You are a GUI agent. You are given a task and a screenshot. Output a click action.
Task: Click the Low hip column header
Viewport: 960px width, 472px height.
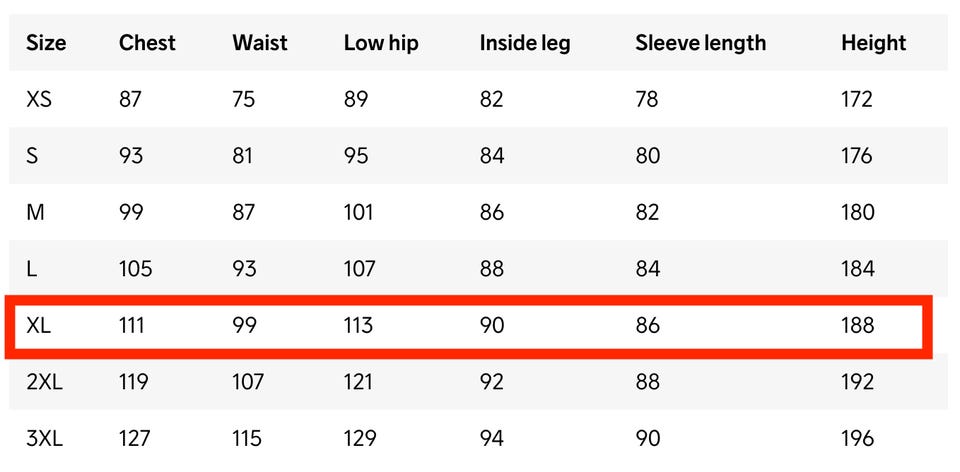point(381,43)
